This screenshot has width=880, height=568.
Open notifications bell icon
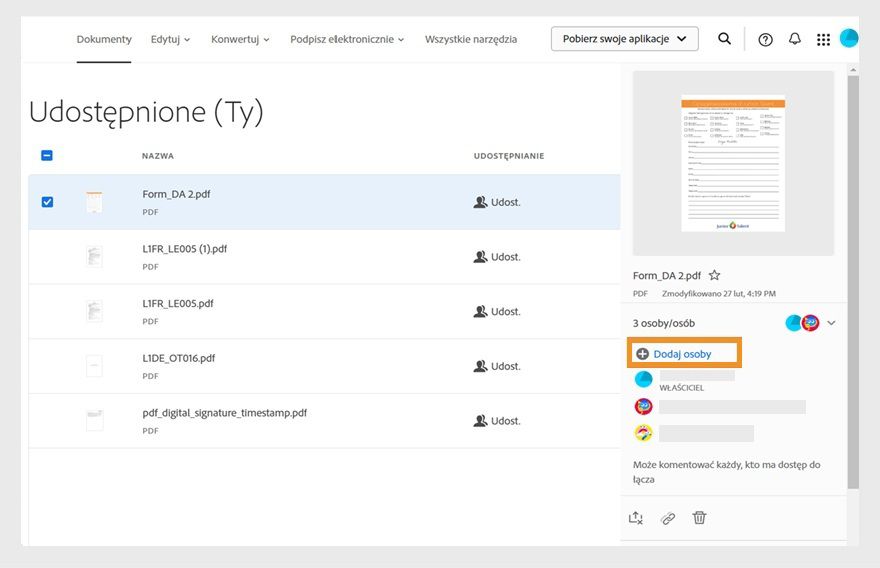point(795,39)
